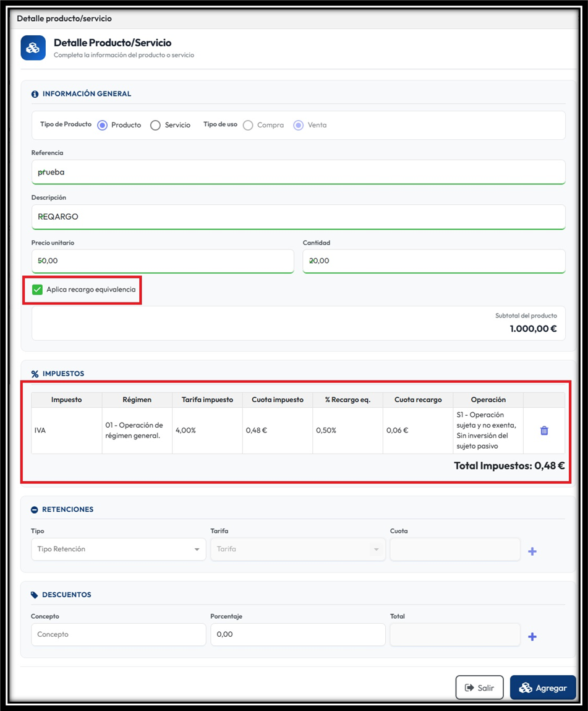Click the IVA cell in taxes table
Screen dimensions: 588x711
tap(67, 430)
